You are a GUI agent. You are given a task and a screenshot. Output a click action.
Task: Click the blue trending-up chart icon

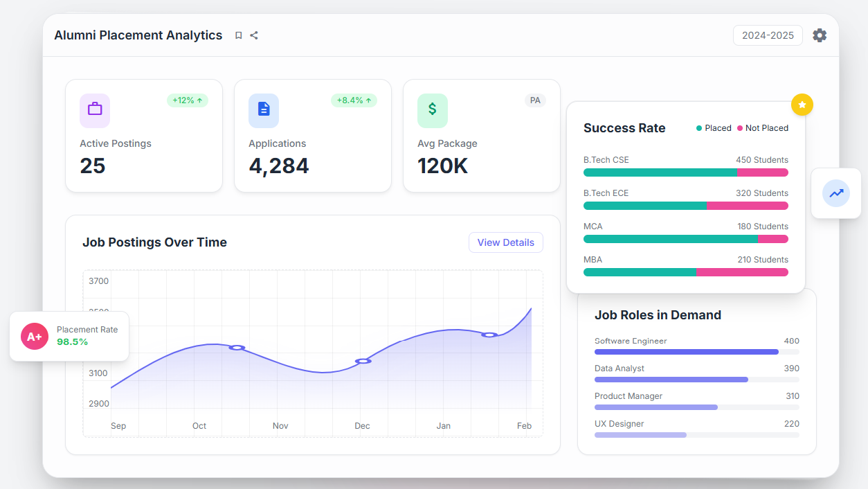tap(836, 193)
